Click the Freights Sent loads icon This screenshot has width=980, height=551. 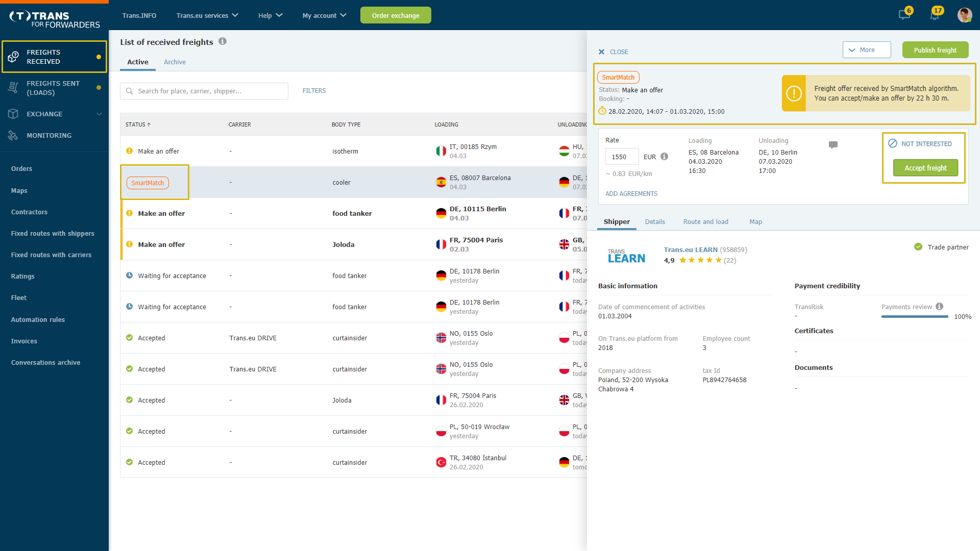pos(14,88)
